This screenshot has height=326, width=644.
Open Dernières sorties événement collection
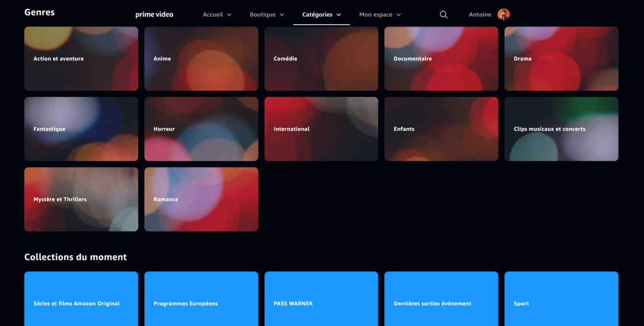click(441, 299)
